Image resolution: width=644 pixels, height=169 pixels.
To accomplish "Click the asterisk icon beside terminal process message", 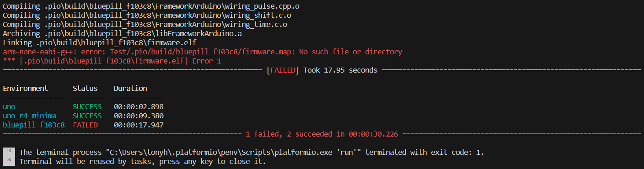I will [x=9, y=153].
